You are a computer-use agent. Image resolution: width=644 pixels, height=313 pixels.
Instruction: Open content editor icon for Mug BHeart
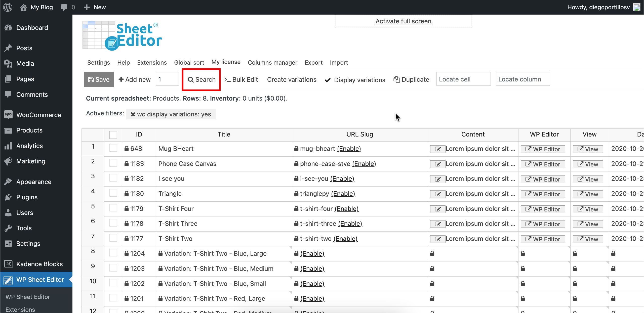coord(438,149)
